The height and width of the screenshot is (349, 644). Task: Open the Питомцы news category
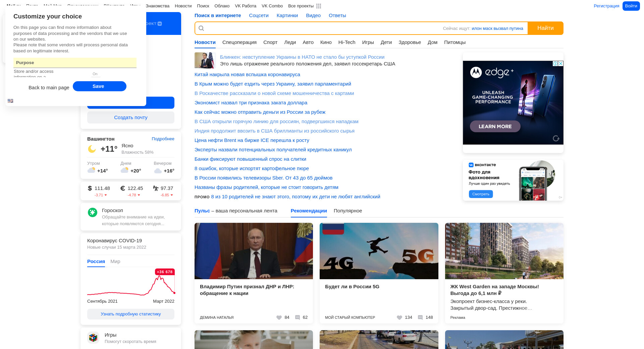(x=455, y=42)
